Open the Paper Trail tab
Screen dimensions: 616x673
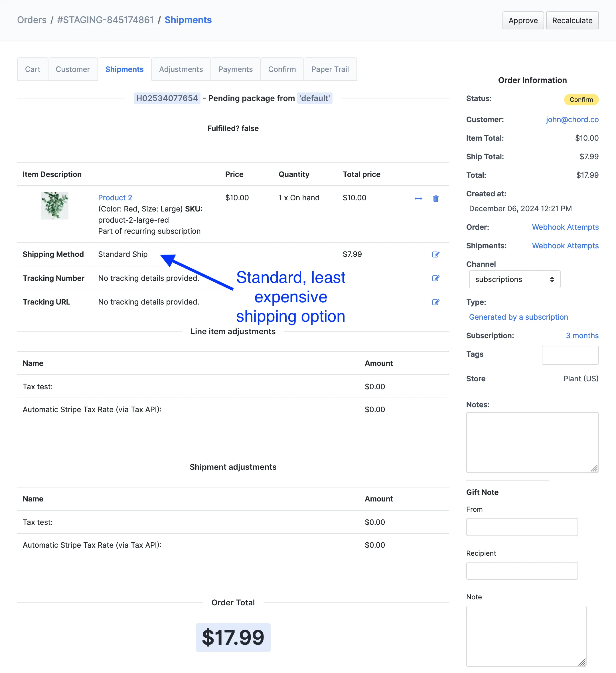330,69
